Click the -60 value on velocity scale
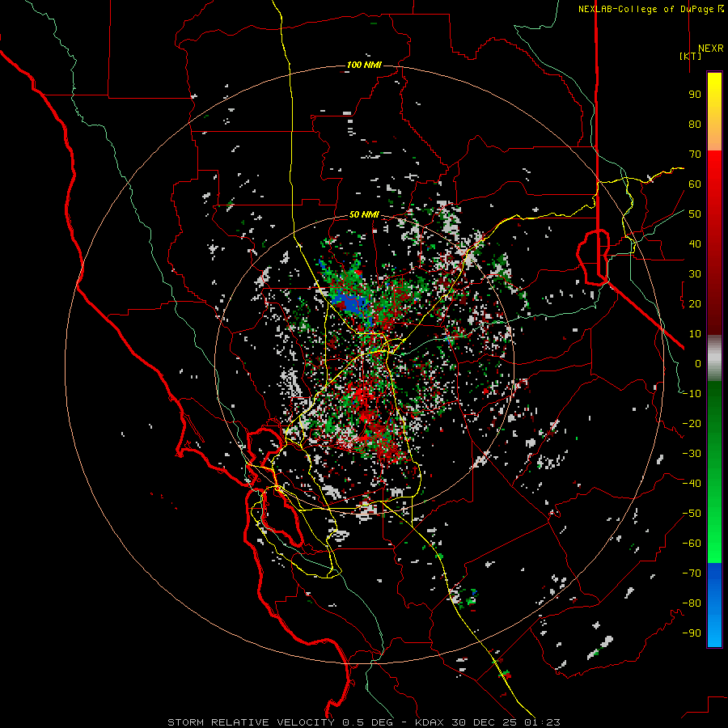Screen dimensions: 728x728 tap(692, 544)
